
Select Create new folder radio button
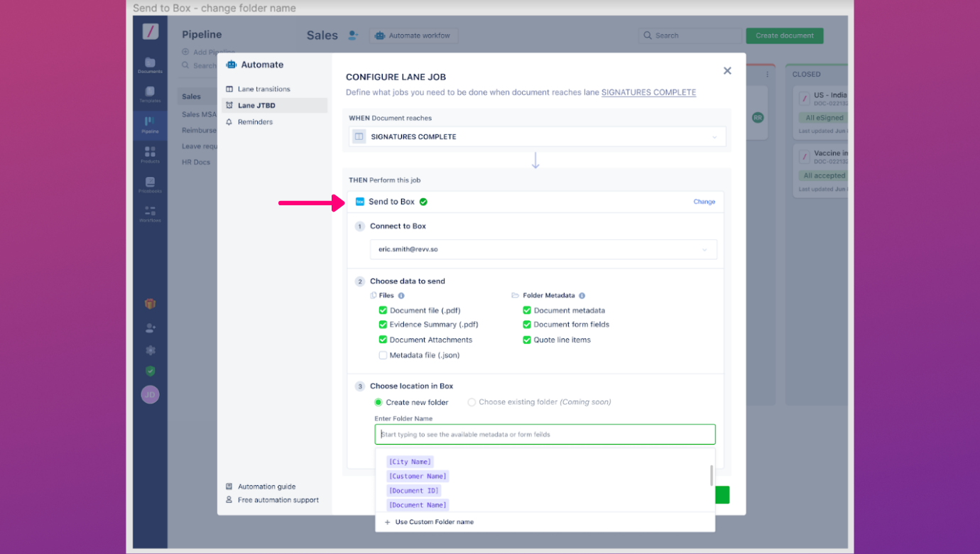[379, 402]
